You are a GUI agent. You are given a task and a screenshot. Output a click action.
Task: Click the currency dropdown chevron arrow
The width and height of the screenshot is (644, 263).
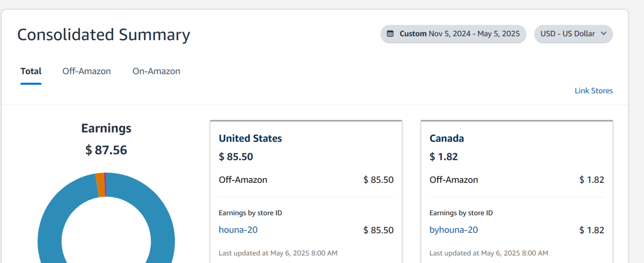click(603, 34)
